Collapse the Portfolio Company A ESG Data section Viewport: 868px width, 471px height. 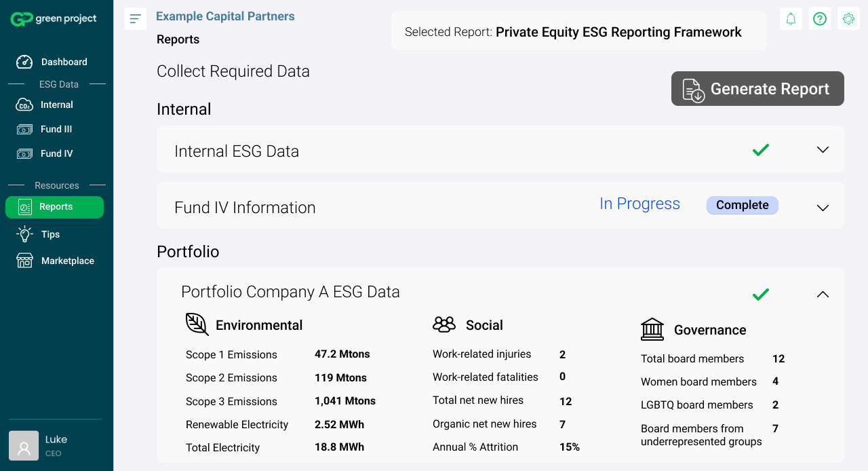tap(823, 295)
